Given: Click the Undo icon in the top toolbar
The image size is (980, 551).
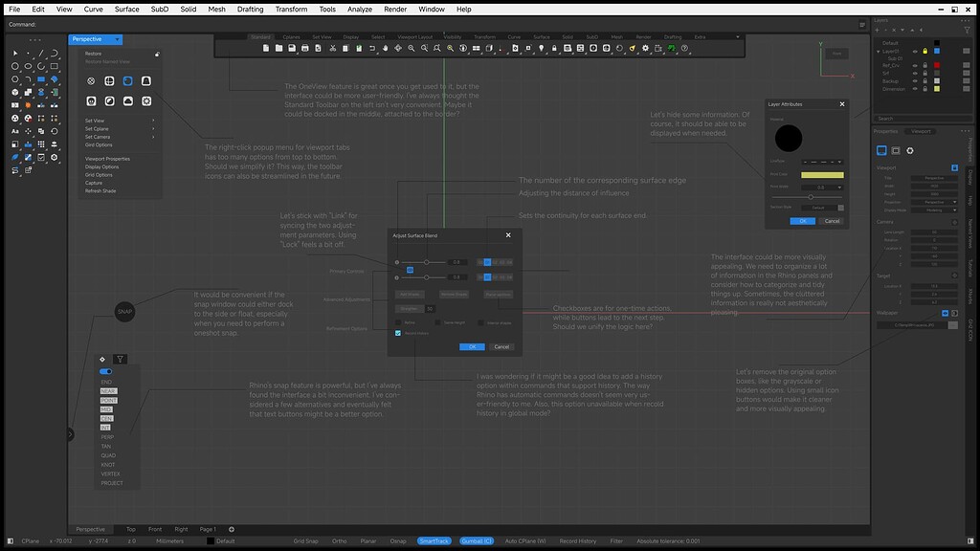Looking at the screenshot, I should point(372,47).
